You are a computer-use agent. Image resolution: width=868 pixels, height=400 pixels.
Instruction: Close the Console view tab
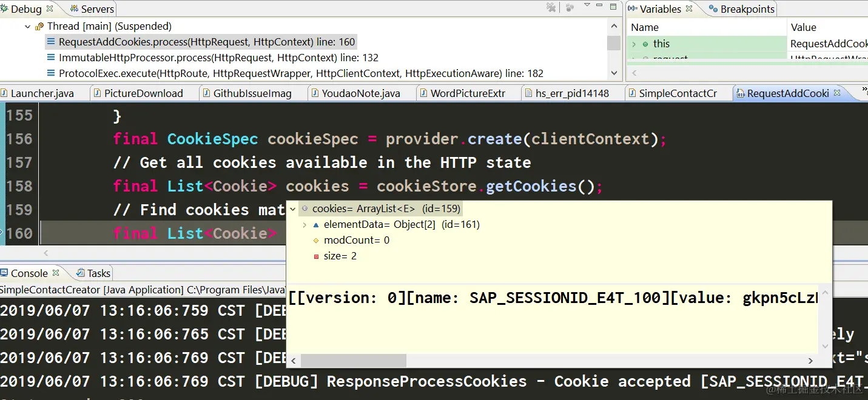point(56,273)
